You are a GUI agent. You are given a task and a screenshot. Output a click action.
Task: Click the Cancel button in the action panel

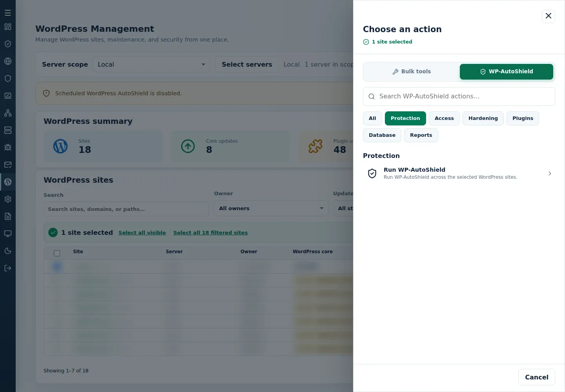(x=537, y=377)
